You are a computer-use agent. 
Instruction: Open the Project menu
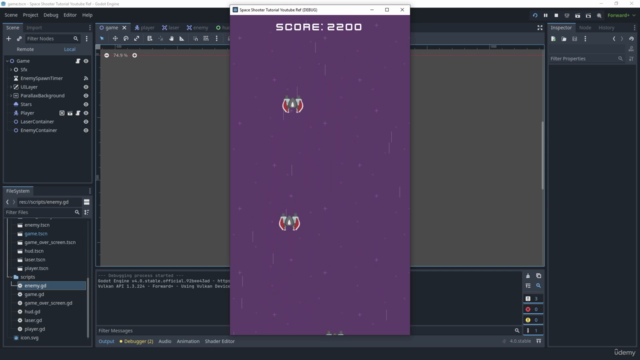[x=30, y=15]
